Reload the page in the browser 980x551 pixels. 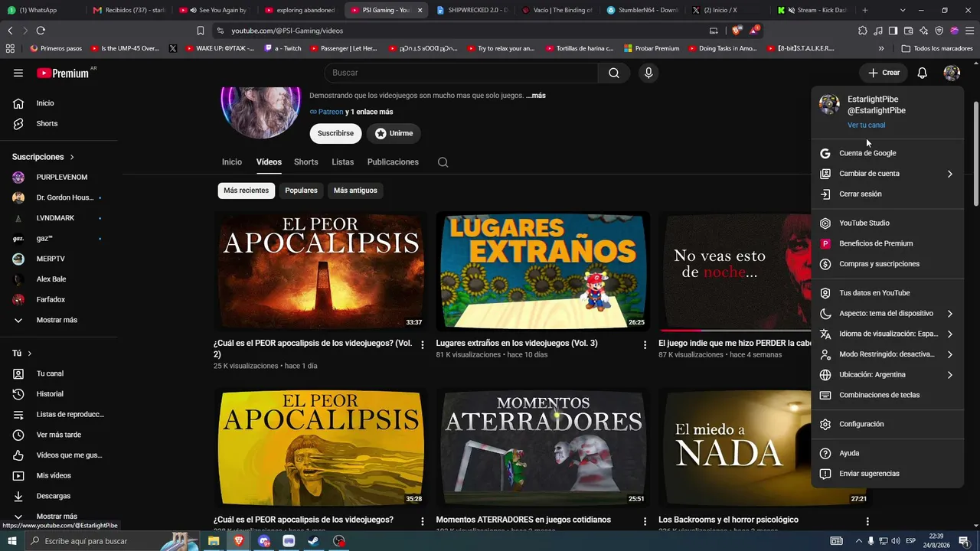point(41,31)
